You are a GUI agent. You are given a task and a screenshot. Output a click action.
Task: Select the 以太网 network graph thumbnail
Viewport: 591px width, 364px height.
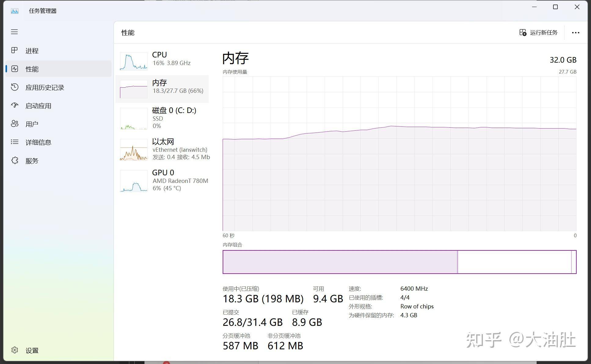[x=134, y=150]
